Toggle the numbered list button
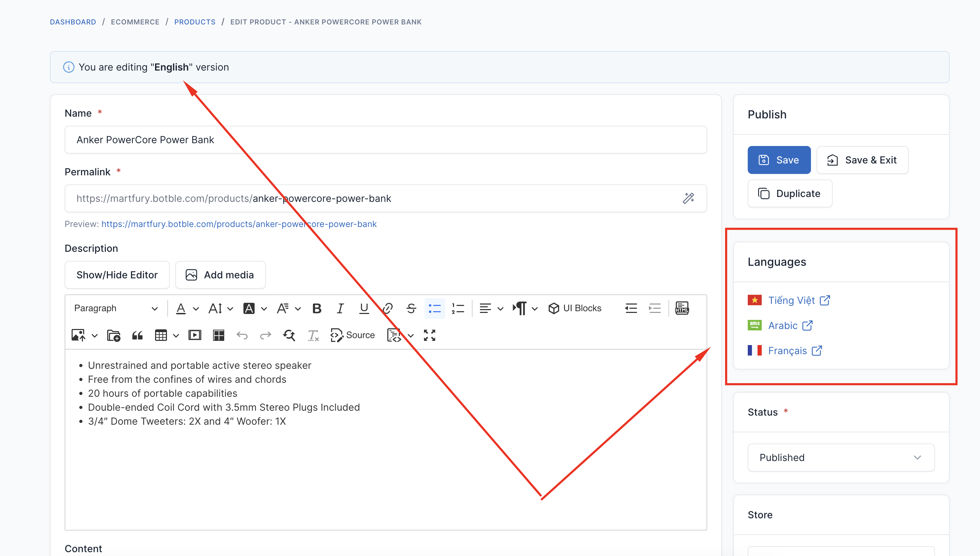980x556 pixels. [458, 308]
